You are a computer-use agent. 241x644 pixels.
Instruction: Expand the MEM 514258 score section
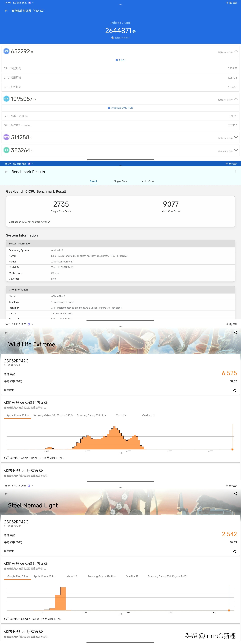coord(236,137)
